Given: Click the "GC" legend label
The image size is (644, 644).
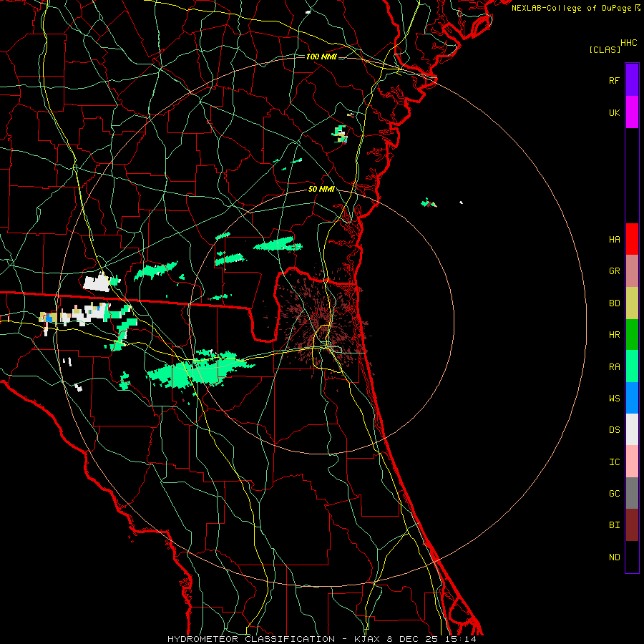Looking at the screenshot, I should tap(614, 494).
